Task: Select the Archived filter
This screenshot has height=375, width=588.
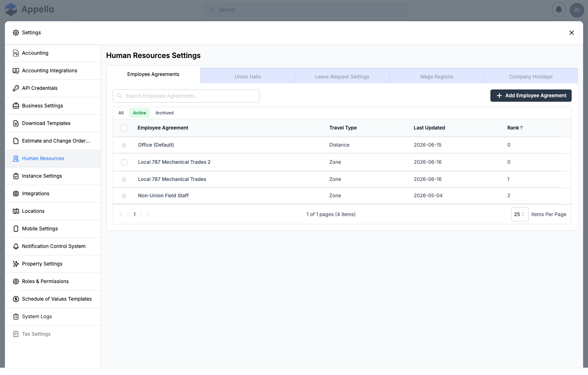Action: click(x=165, y=113)
